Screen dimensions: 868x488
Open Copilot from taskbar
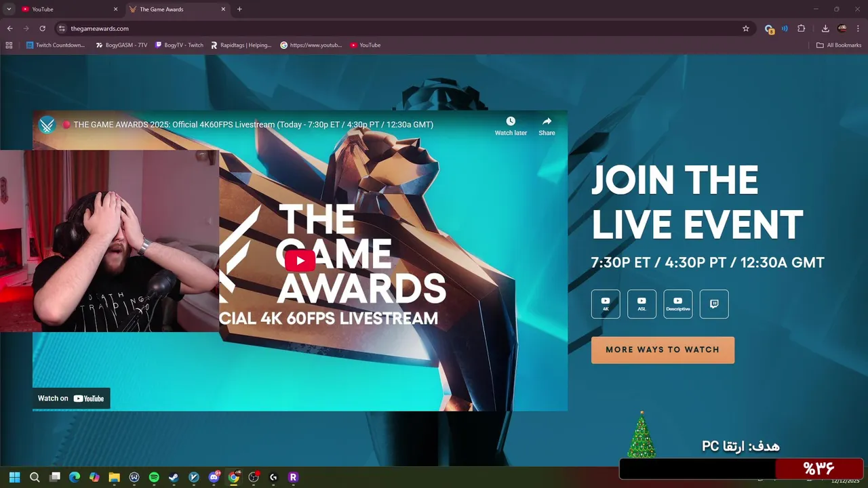click(94, 477)
